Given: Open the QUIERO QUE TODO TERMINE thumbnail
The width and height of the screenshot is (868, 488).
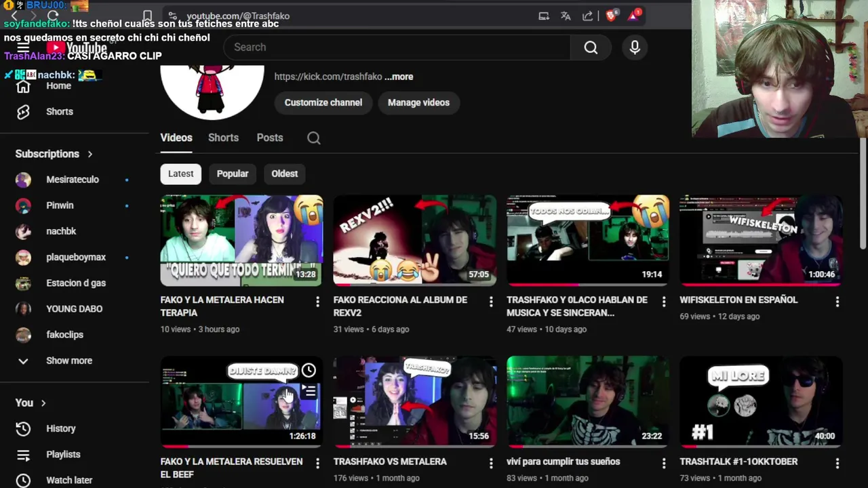Looking at the screenshot, I should pyautogui.click(x=241, y=241).
